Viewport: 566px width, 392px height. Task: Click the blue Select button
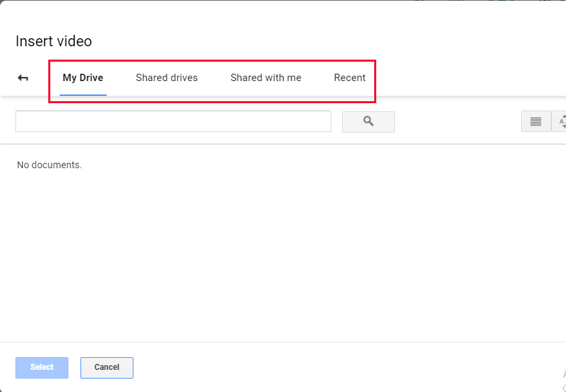pyautogui.click(x=42, y=367)
